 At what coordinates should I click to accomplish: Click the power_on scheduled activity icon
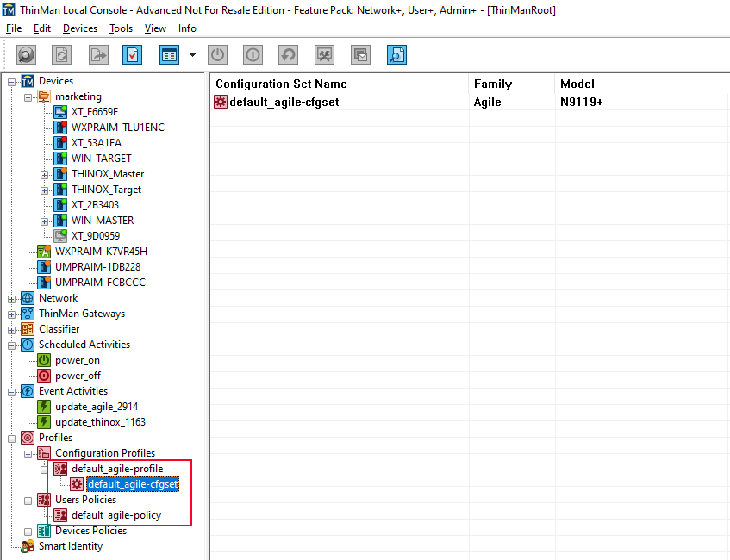[44, 360]
